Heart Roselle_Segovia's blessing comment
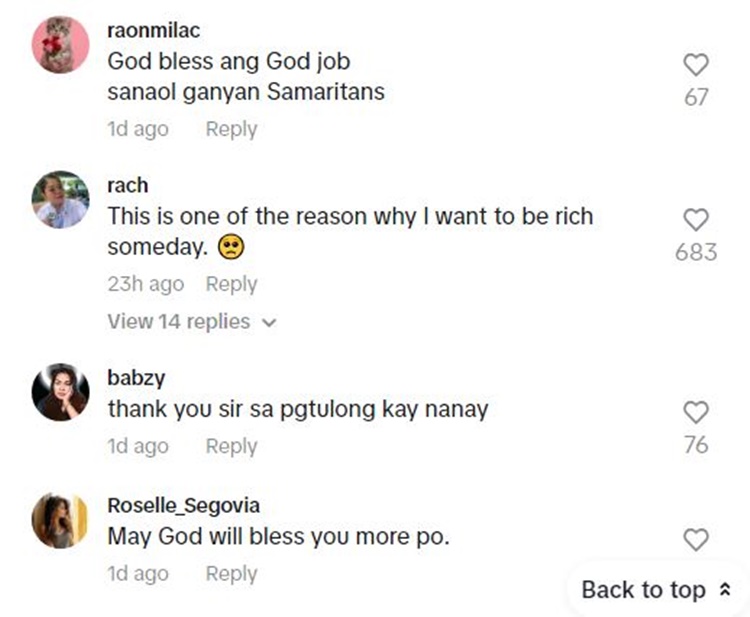Viewport: 750px width, 617px height. coord(695,540)
